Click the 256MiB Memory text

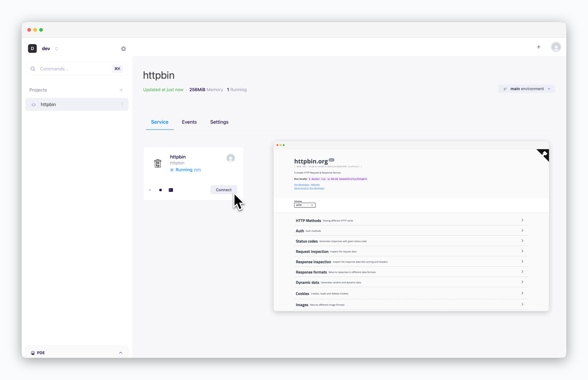206,90
